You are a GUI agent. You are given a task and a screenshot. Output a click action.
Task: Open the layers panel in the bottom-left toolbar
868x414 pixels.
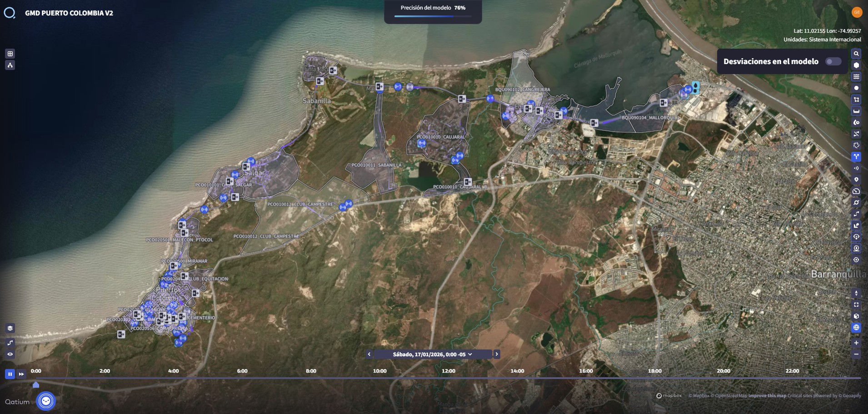point(10,328)
